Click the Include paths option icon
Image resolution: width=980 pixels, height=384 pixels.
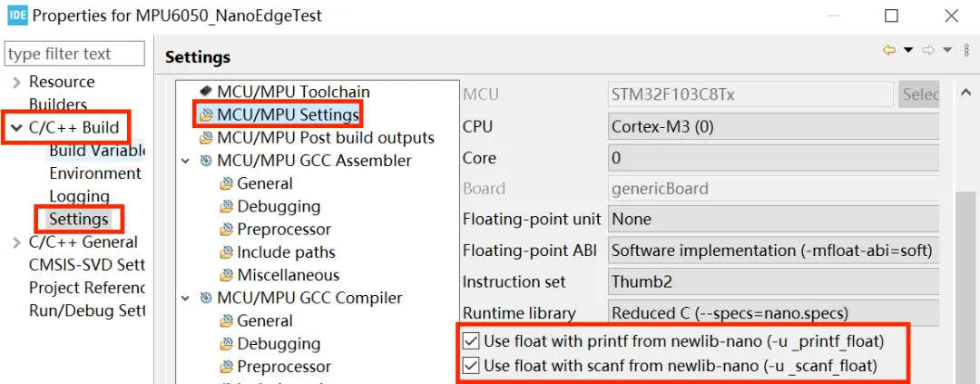(227, 252)
